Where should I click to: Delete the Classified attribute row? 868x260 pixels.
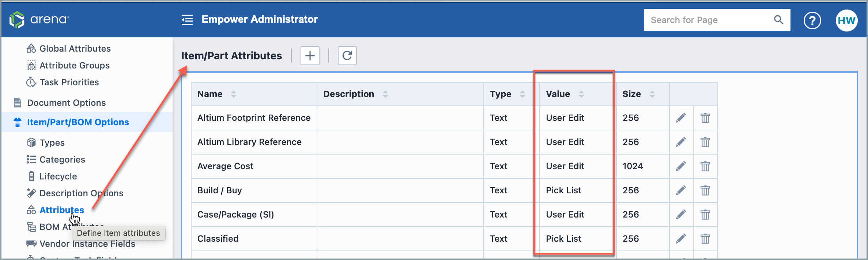coord(705,239)
